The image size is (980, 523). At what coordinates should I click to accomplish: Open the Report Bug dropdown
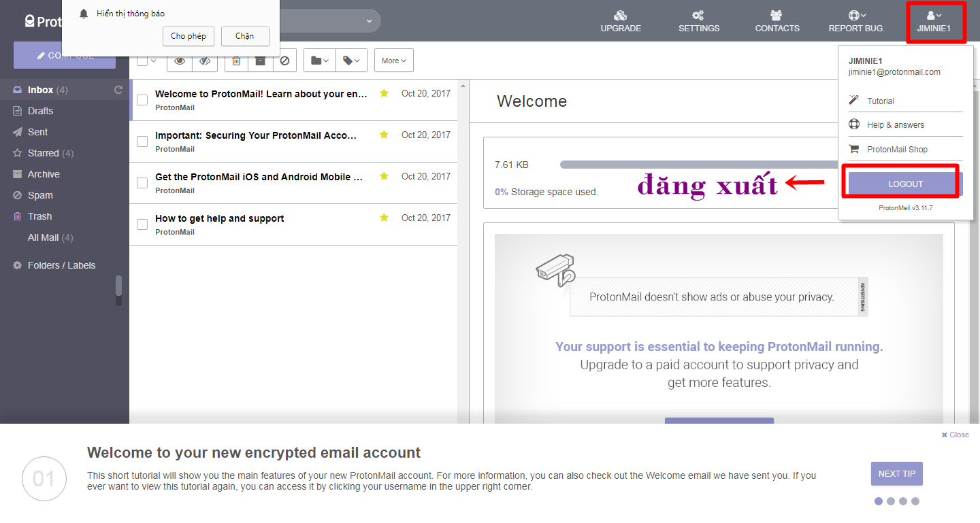pyautogui.click(x=855, y=21)
